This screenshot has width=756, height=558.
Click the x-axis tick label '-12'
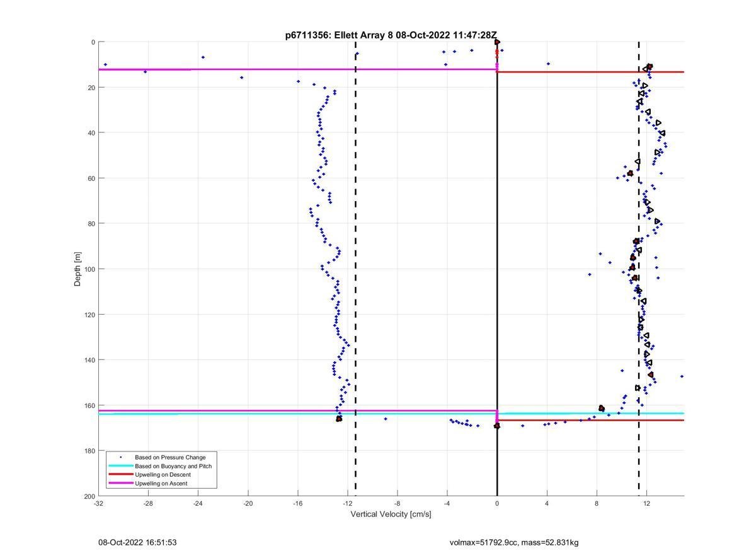pyautogui.click(x=348, y=503)
